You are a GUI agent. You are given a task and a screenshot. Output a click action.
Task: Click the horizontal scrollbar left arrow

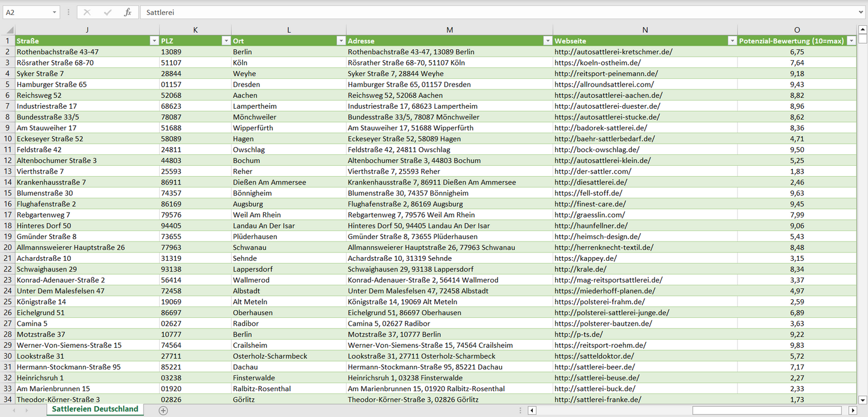532,410
